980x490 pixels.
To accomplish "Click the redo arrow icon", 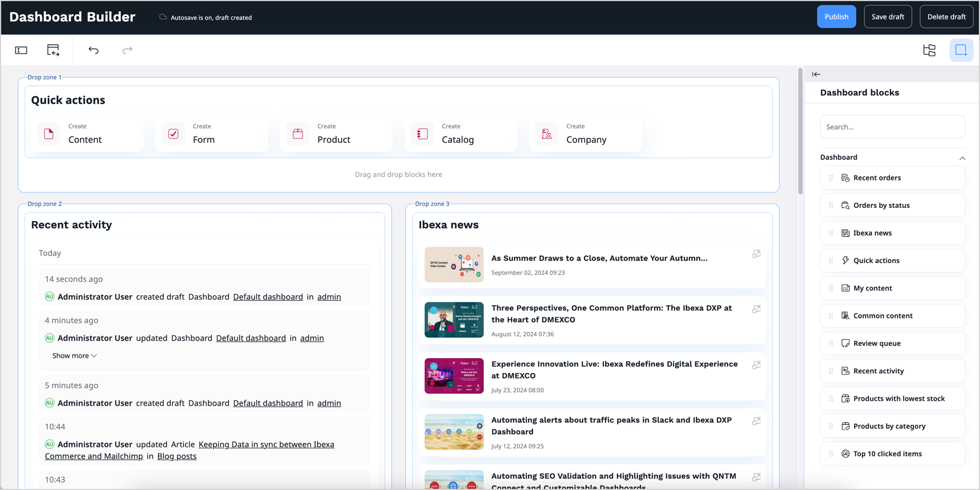I will [x=127, y=50].
